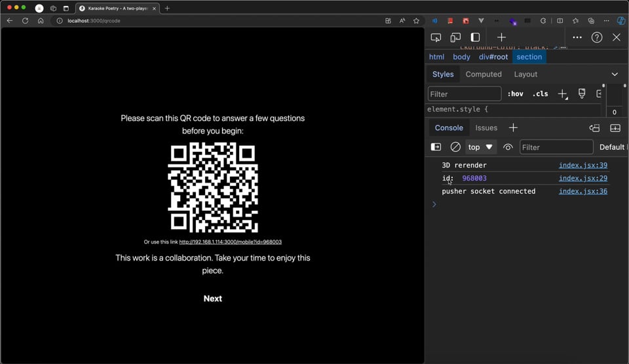629x364 pixels.
Task: Toggle device emulation in DevTools
Action: (455, 37)
